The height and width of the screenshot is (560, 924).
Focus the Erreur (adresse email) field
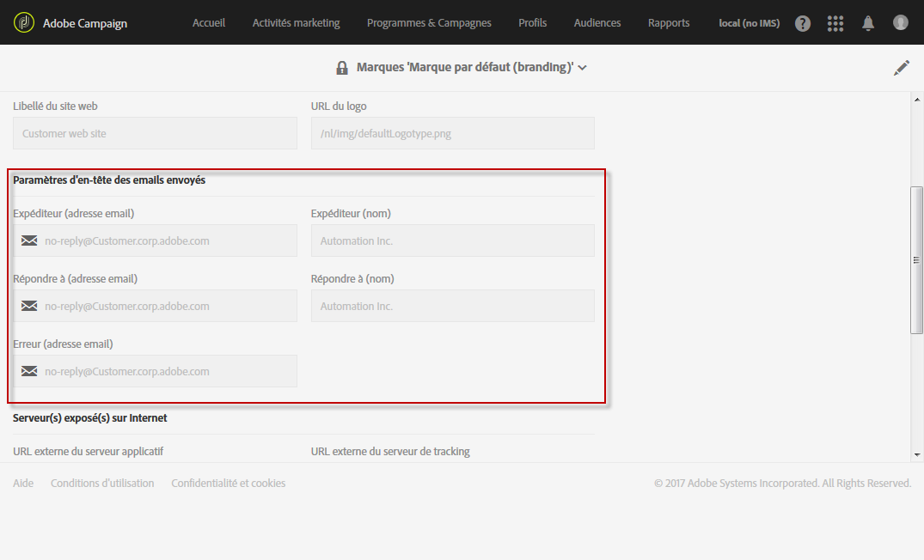(x=155, y=371)
